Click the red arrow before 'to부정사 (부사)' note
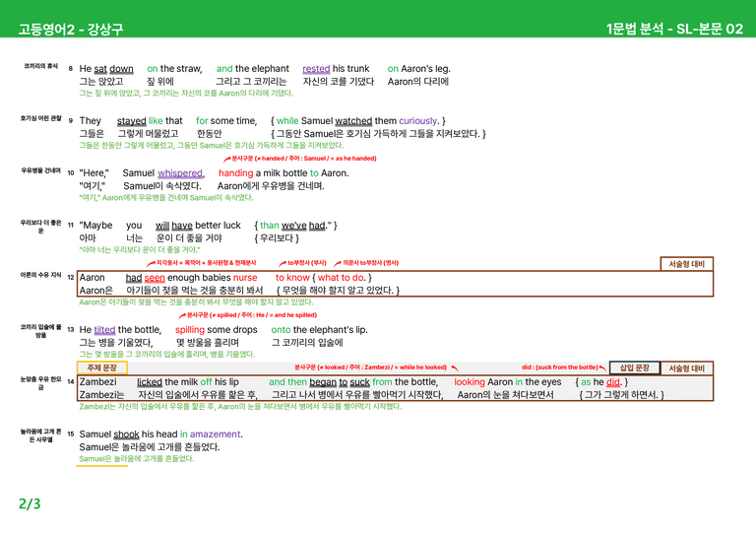 (x=283, y=263)
